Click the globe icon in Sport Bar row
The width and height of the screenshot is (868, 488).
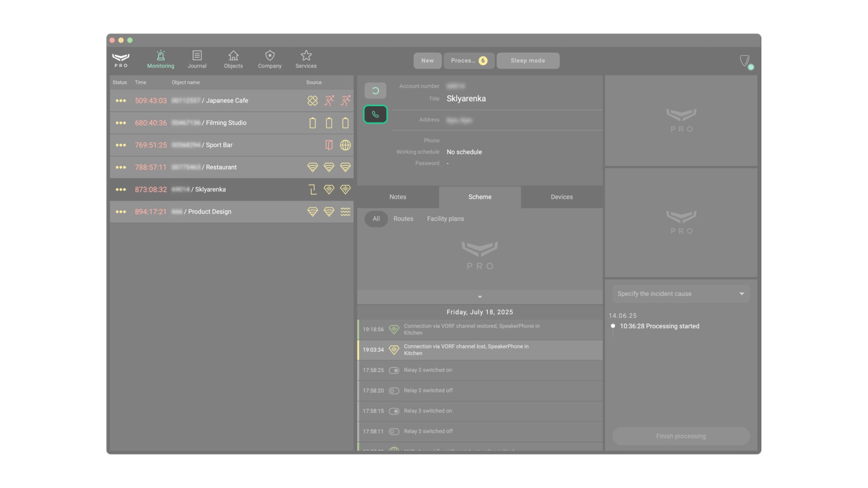pos(345,145)
